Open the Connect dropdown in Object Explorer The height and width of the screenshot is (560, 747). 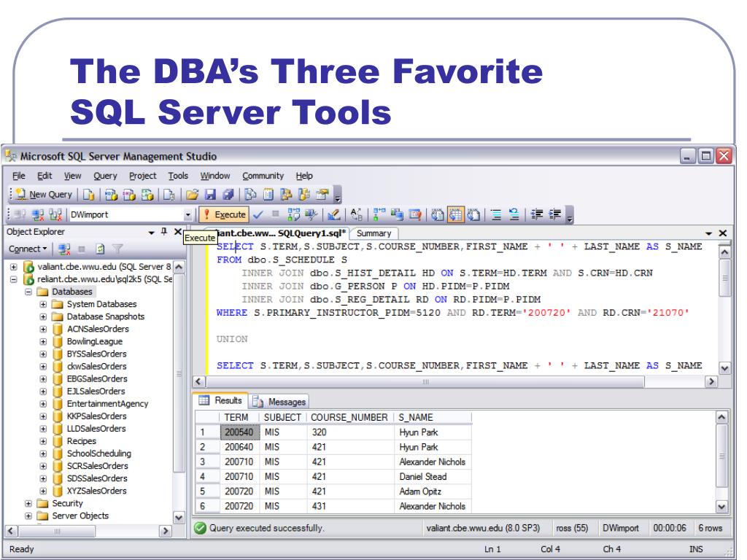pos(28,249)
